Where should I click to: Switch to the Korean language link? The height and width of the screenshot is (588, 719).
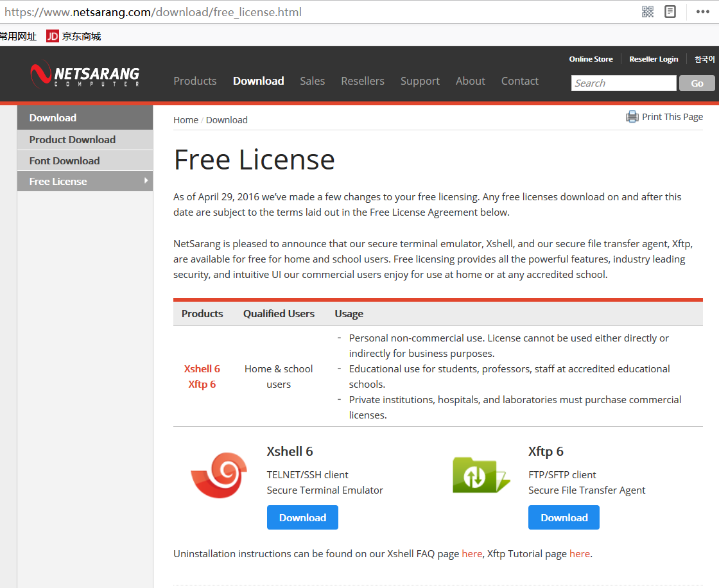704,58
